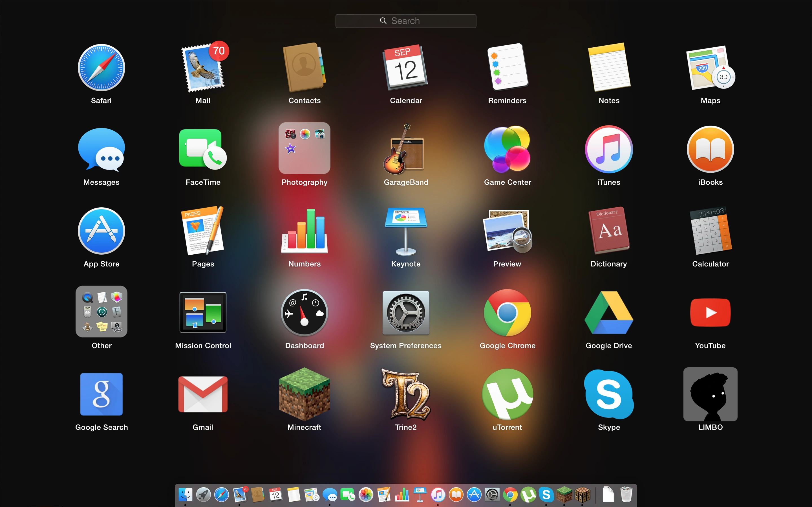Open Trash in the Dock
Viewport: 812px width, 507px height.
coord(626,495)
